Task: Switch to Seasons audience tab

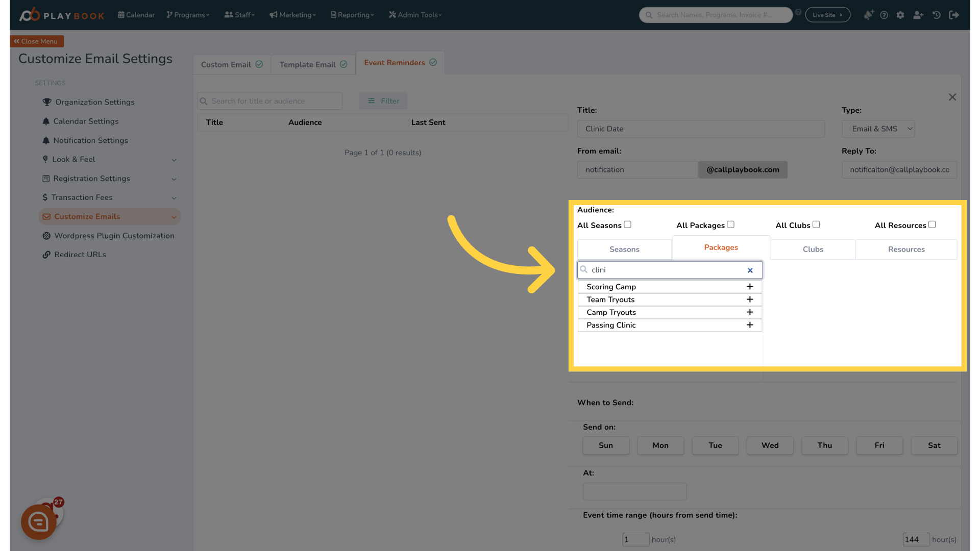Action: click(x=624, y=249)
